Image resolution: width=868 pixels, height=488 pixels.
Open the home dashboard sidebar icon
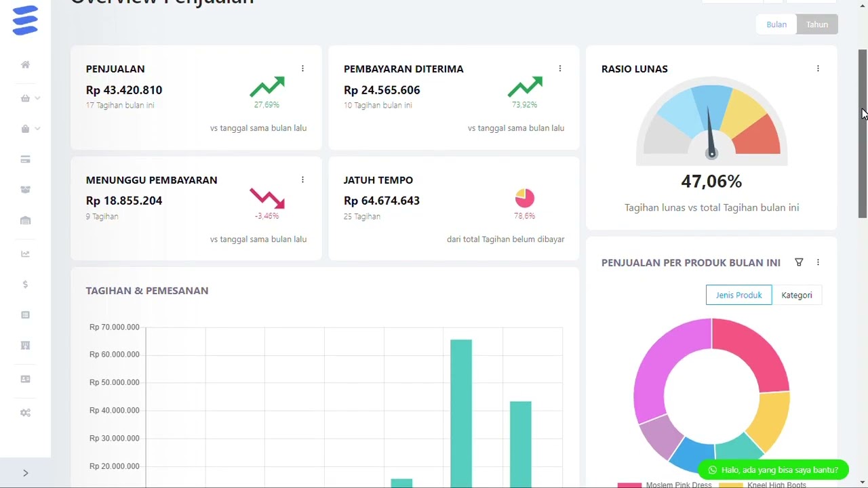[x=25, y=64]
